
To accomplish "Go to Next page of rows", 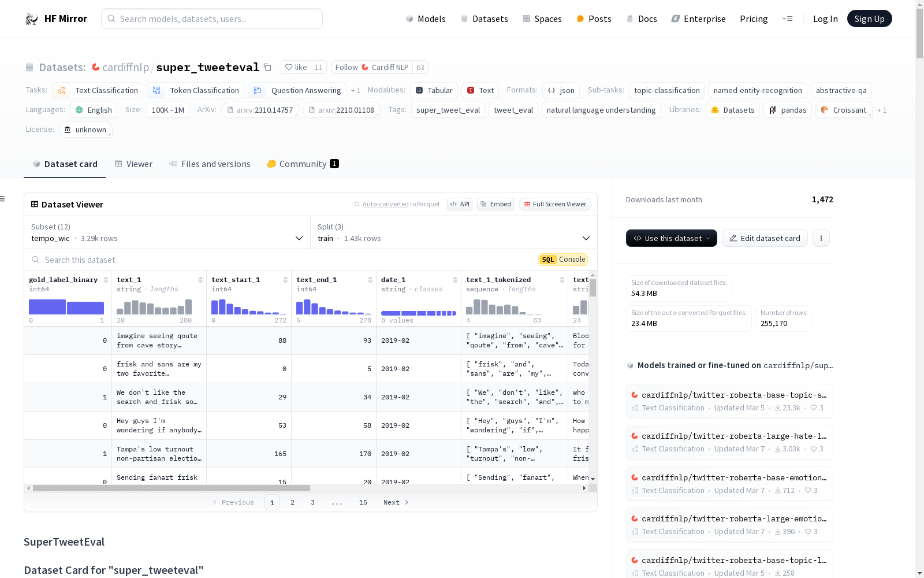I will tap(396, 502).
